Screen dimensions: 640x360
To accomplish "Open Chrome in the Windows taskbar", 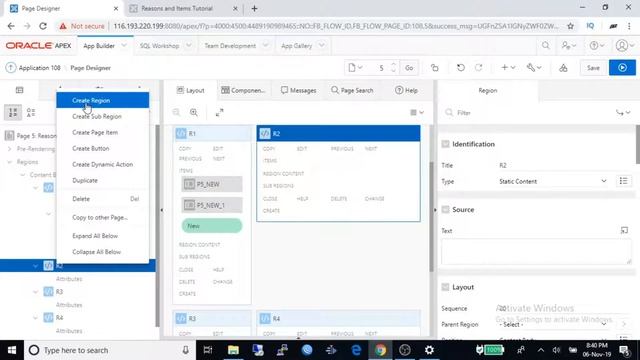I will [x=380, y=350].
